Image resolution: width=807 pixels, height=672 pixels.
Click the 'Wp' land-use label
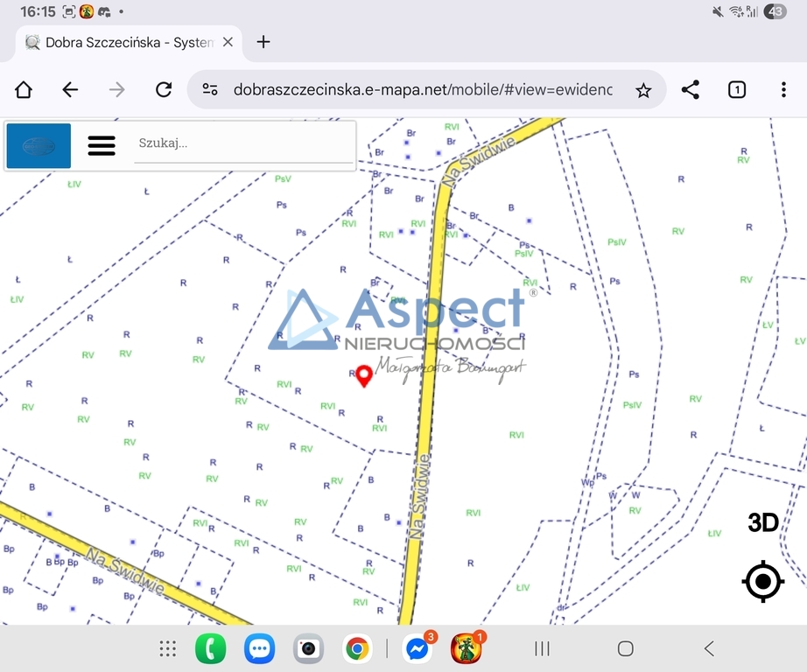587,483
